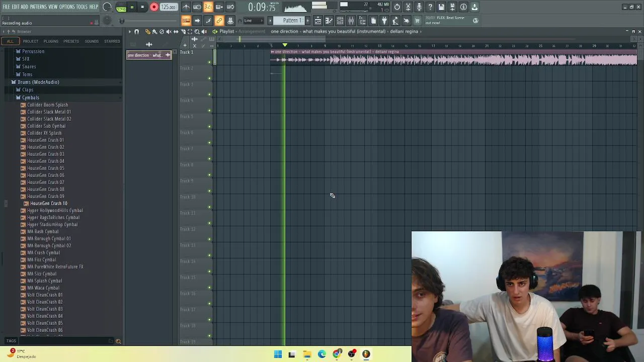
Task: Select the PROJECT browser tab
Action: tap(30, 41)
